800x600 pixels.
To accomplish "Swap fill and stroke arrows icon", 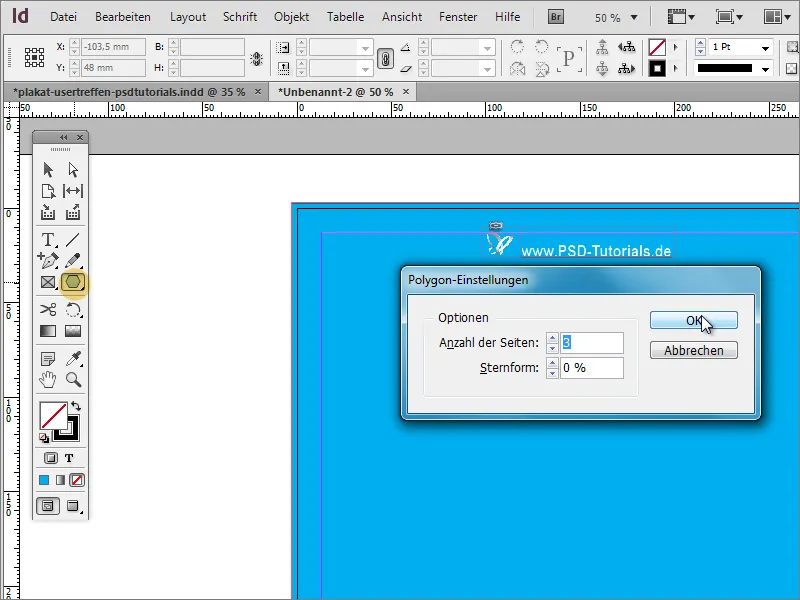I will coord(76,406).
